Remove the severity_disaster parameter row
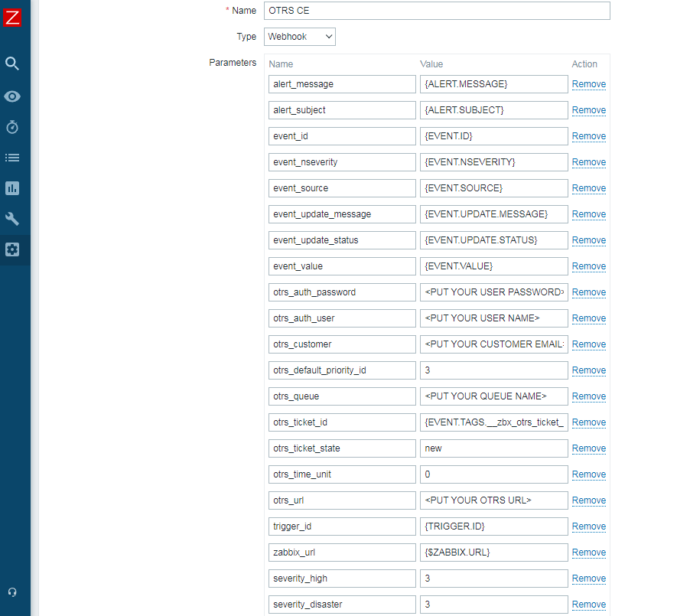The width and height of the screenshot is (677, 616). click(588, 605)
